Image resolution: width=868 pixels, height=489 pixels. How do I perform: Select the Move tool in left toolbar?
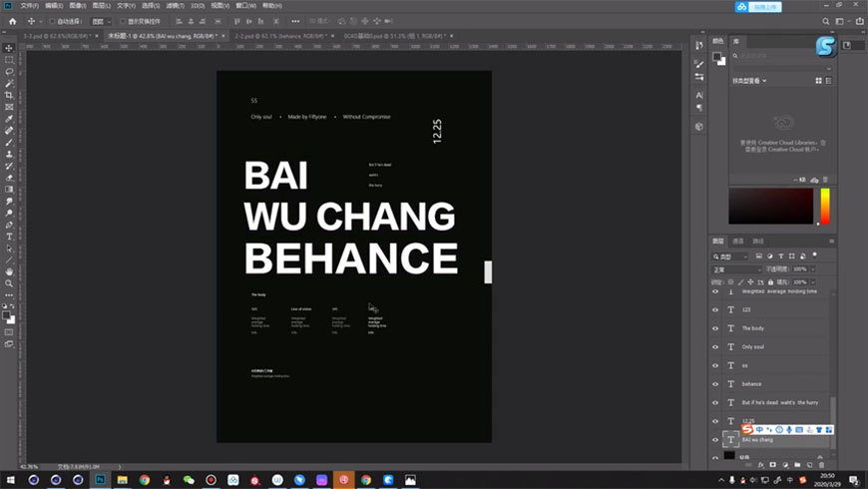click(x=9, y=48)
